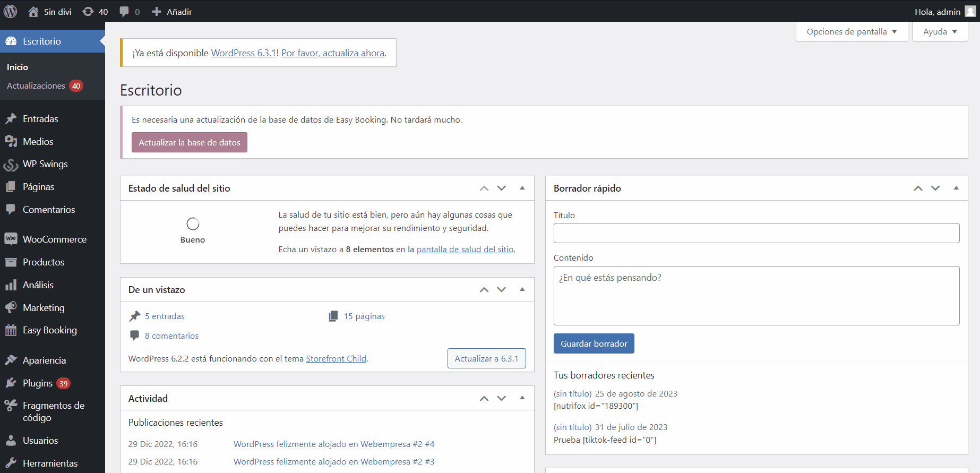Open the updates icon showing 40
Image resolution: width=980 pixels, height=473 pixels.
pyautogui.click(x=88, y=12)
